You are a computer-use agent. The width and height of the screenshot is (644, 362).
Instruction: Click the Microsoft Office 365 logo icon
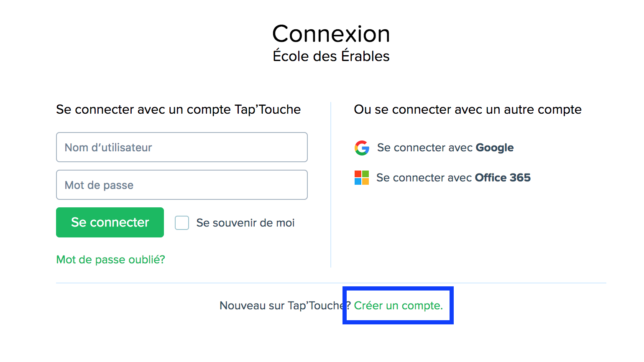pyautogui.click(x=362, y=178)
